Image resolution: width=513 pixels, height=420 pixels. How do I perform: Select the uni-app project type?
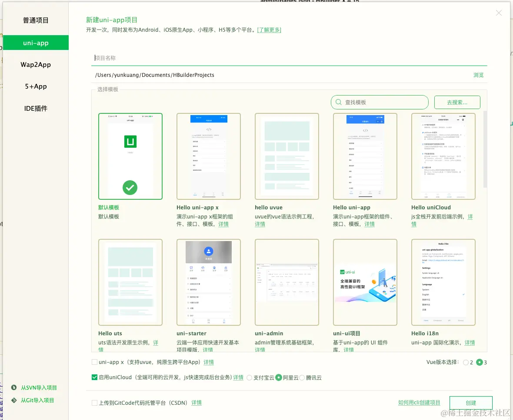[x=36, y=43]
